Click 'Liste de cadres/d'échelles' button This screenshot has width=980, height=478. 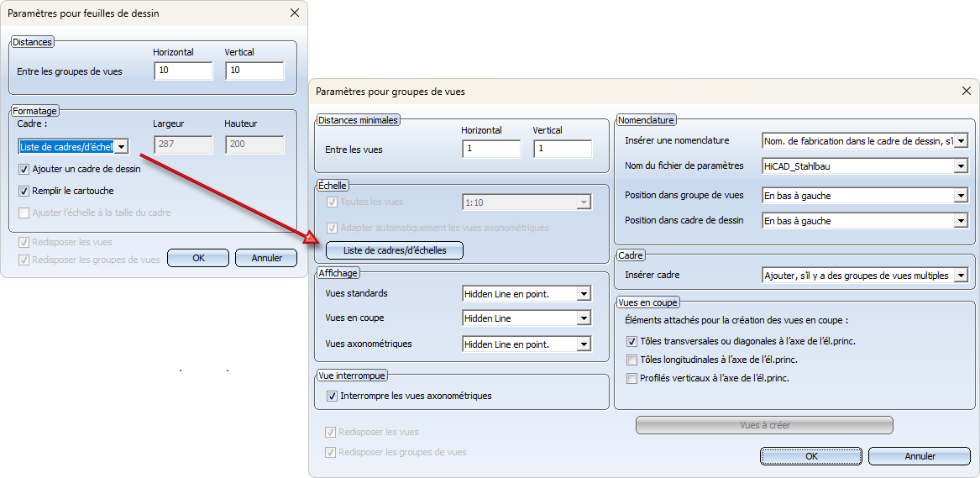(395, 250)
